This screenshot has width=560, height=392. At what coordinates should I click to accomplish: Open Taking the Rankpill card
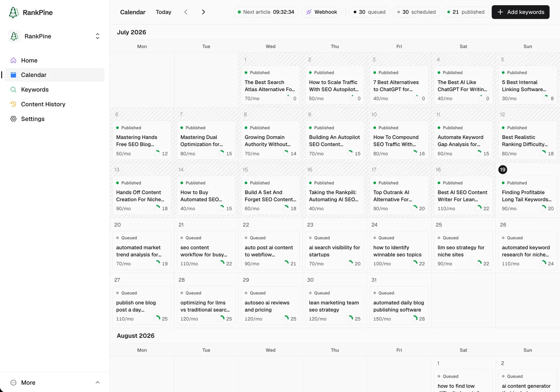(x=335, y=196)
